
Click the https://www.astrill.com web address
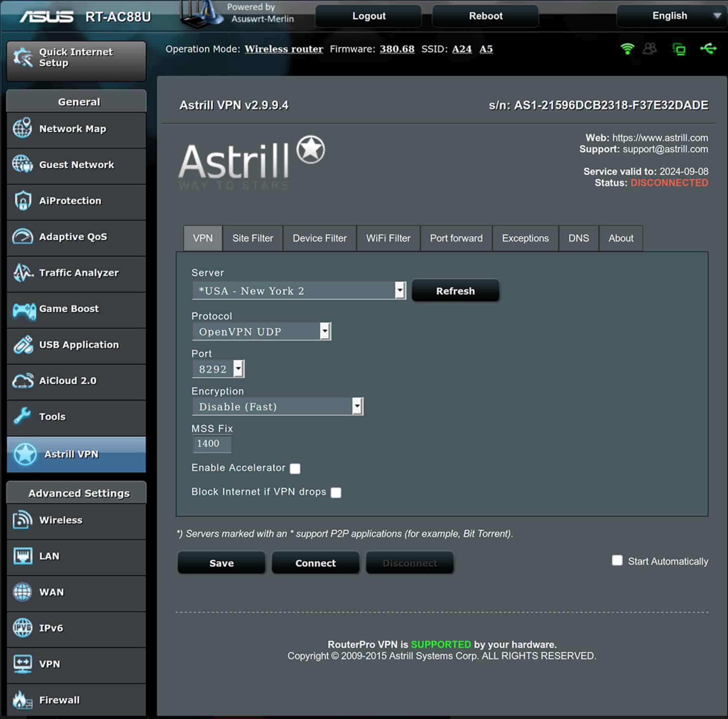660,138
